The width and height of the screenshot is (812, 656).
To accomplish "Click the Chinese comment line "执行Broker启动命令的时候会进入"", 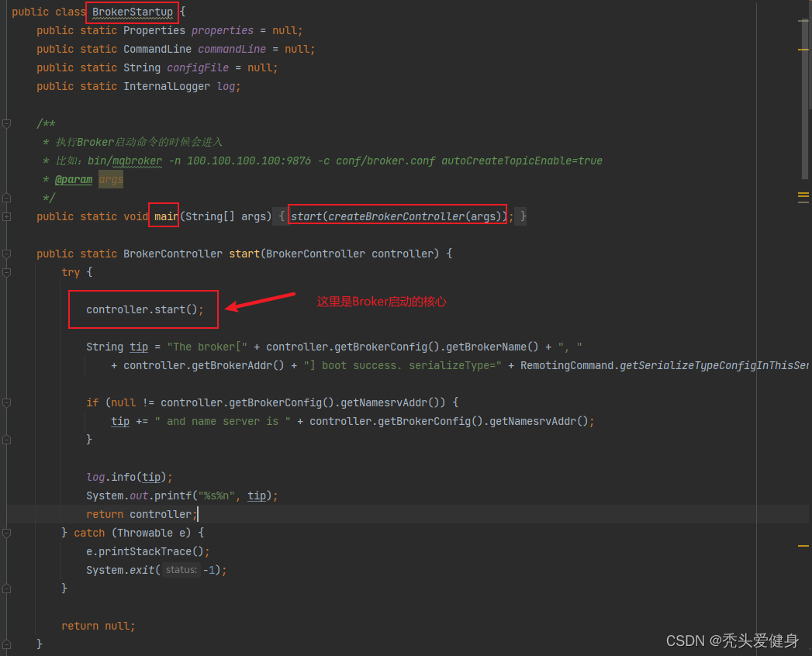I will tap(139, 142).
